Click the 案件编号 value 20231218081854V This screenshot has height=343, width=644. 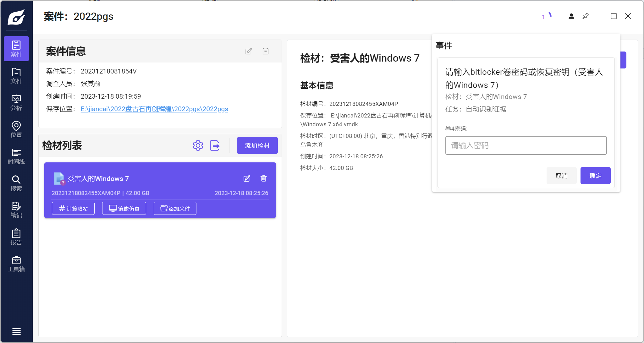[x=109, y=71]
